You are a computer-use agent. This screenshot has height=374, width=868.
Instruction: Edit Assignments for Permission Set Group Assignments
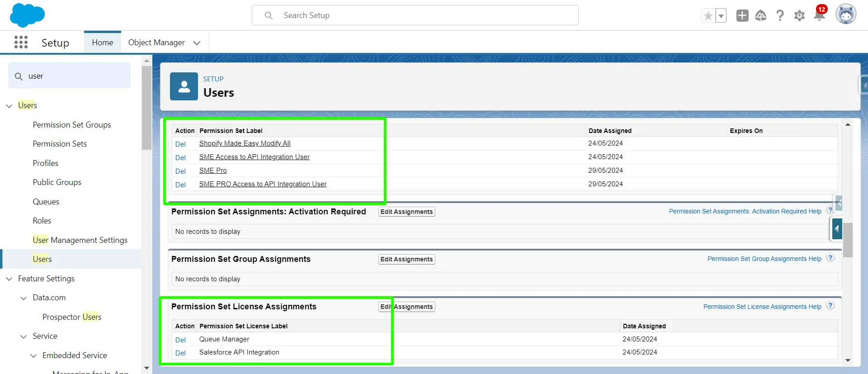tap(406, 259)
